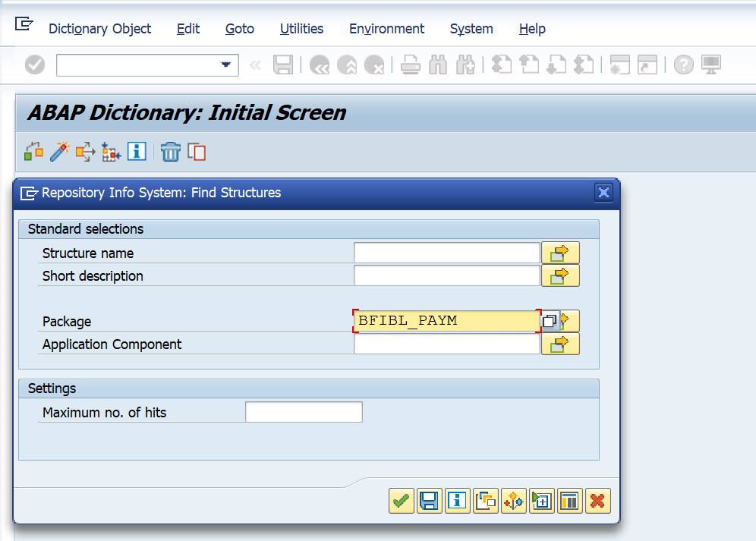The width and height of the screenshot is (756, 541).
Task: Click the Delete trash can icon
Action: click(x=170, y=151)
